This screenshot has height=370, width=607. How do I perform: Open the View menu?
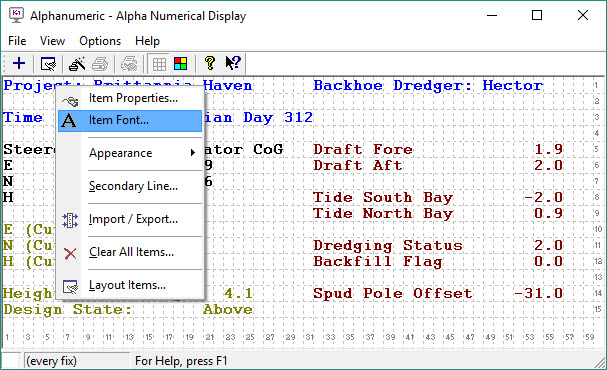(52, 41)
